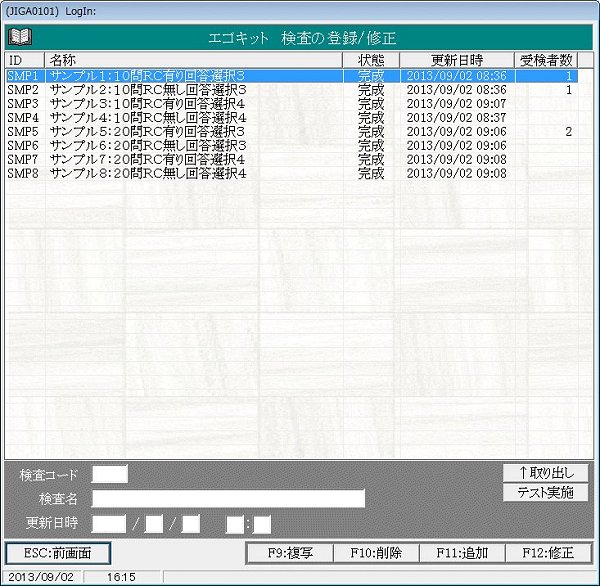Image resolution: width=600 pixels, height=586 pixels.
Task: Click SMP3's 2013/09/02 09:07 timestamp
Action: 457,104
